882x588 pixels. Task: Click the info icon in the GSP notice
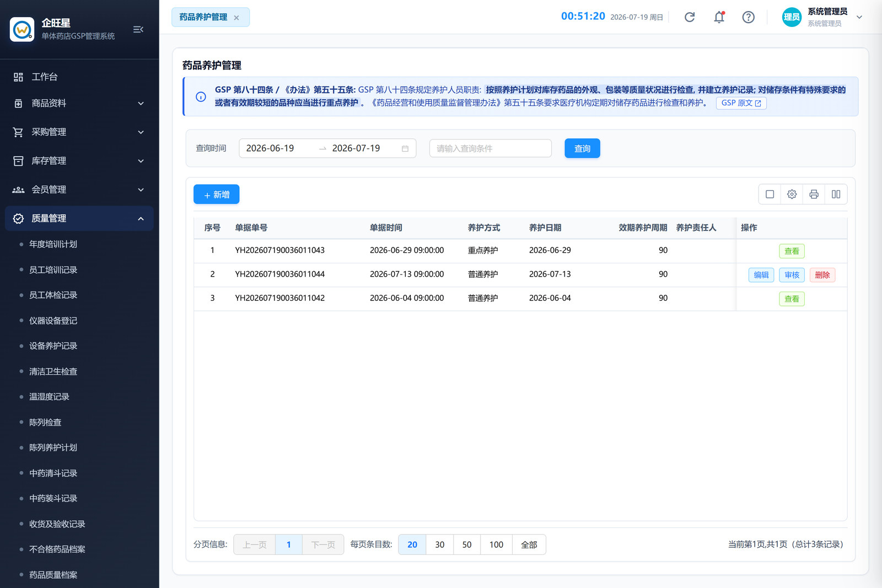(x=201, y=97)
